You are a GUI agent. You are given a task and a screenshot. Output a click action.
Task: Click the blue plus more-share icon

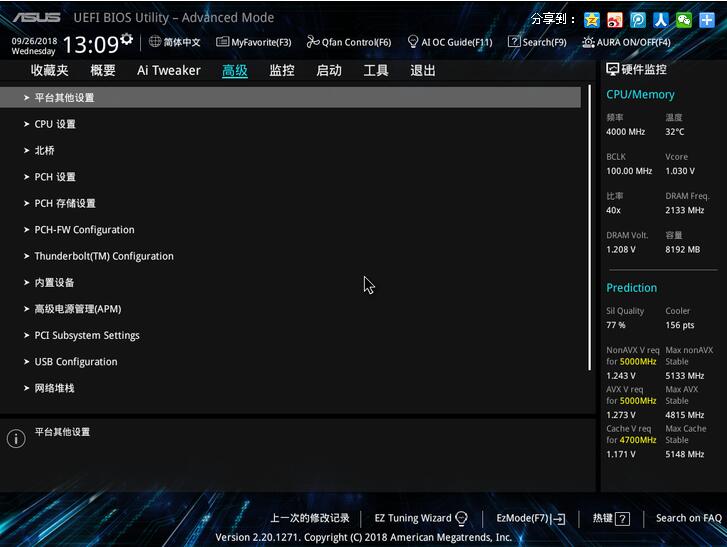coord(707,20)
